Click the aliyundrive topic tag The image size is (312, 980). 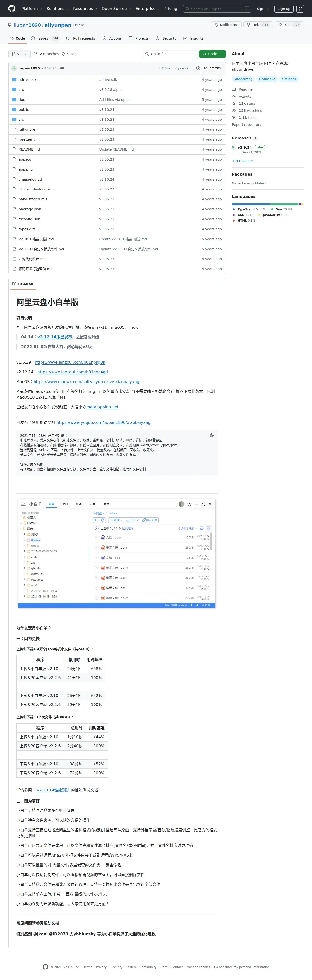point(267,79)
